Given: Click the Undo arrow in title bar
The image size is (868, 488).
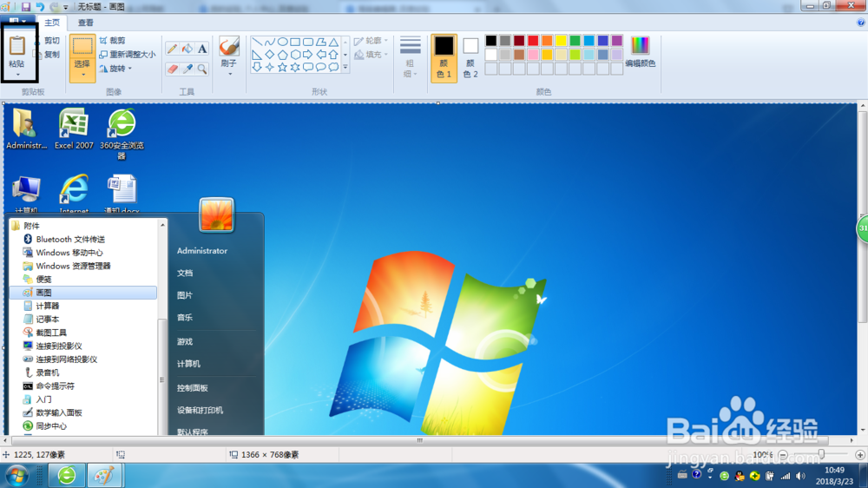Looking at the screenshot, I should click(x=40, y=7).
